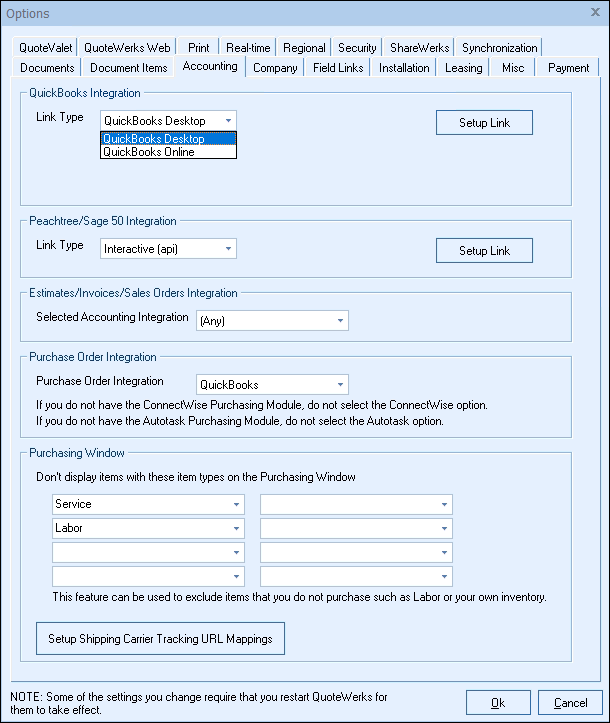Open the Field Links tab
Screen dimensions: 610x723
click(x=338, y=68)
